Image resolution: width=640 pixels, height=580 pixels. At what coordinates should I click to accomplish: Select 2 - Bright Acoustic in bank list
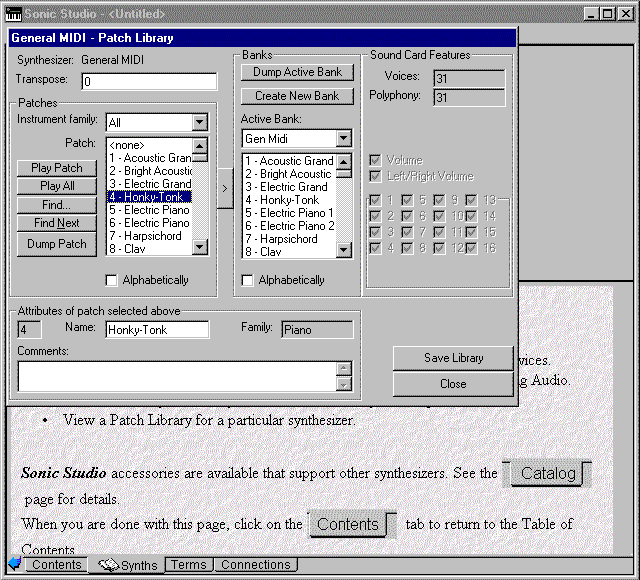coord(289,174)
